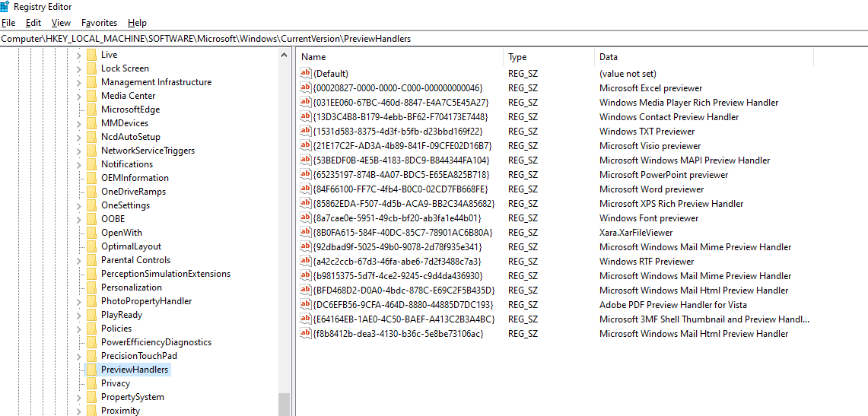Click the icon of the Microsoft Visio previewer row
The image size is (868, 416).
(306, 145)
